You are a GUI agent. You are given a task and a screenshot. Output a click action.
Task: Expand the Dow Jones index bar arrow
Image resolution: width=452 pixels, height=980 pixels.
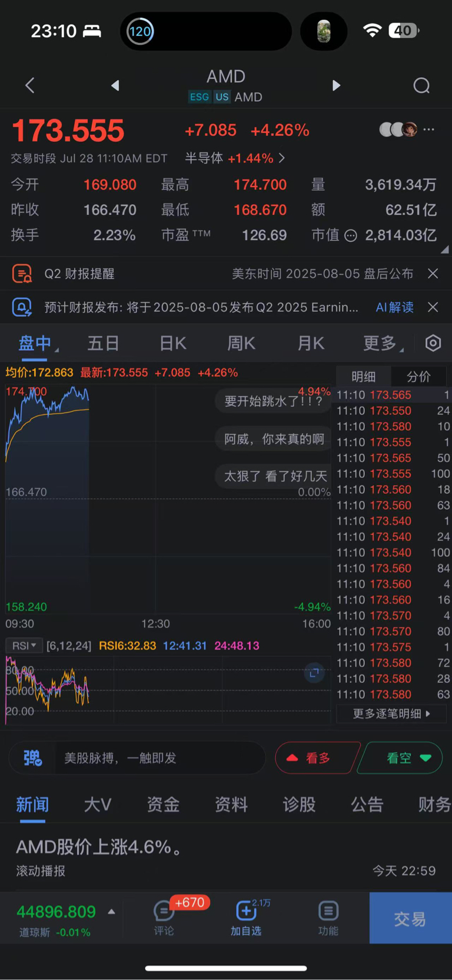pyautogui.click(x=111, y=912)
